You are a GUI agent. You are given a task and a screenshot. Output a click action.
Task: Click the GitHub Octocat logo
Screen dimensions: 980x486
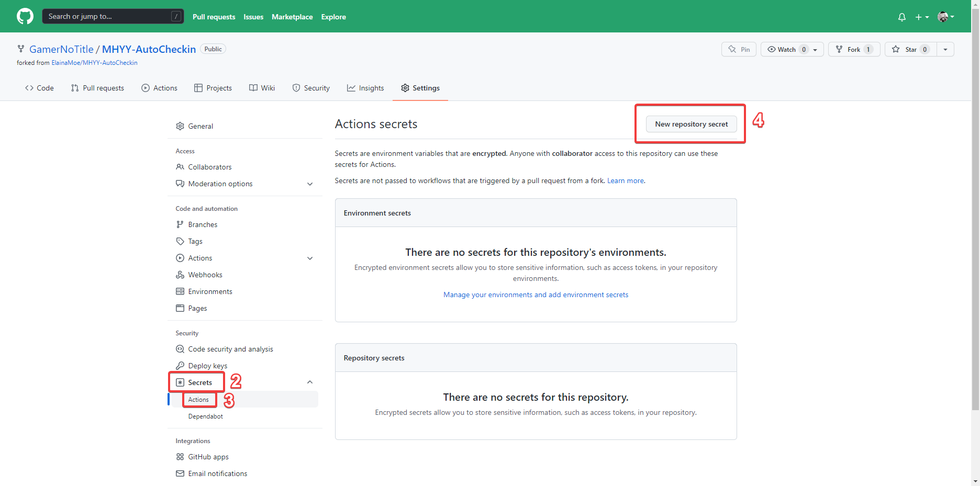coord(25,16)
